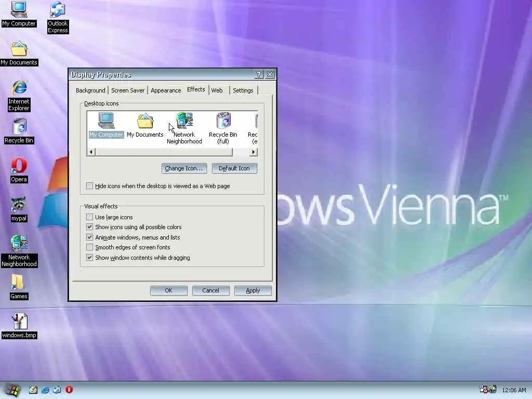Screen dimensions: 532x399
Task: Switch to the Appearance tab
Action: click(x=166, y=90)
